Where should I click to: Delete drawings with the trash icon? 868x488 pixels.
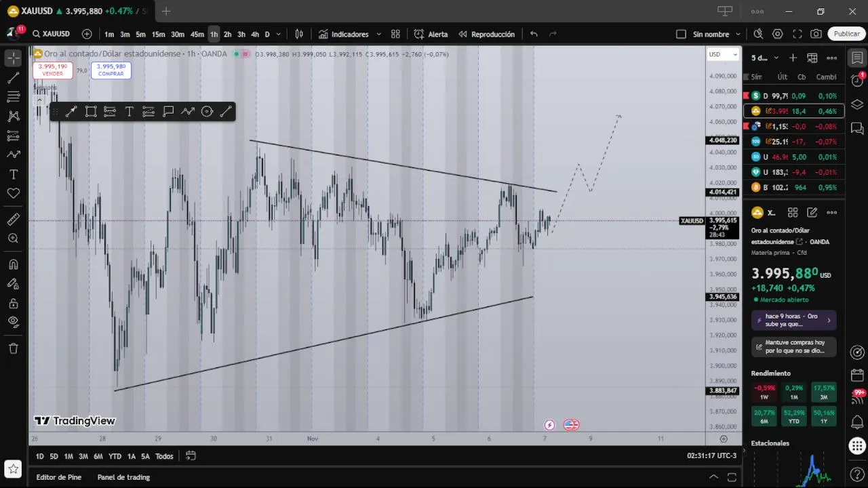[13, 348]
